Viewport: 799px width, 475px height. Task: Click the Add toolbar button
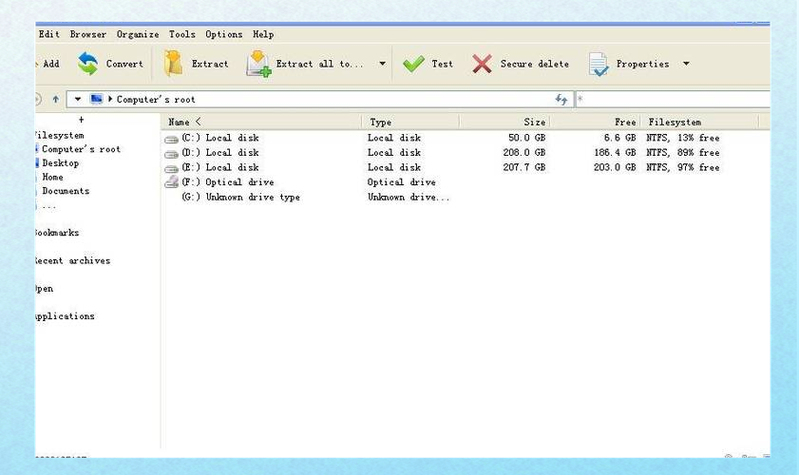pyautogui.click(x=48, y=64)
